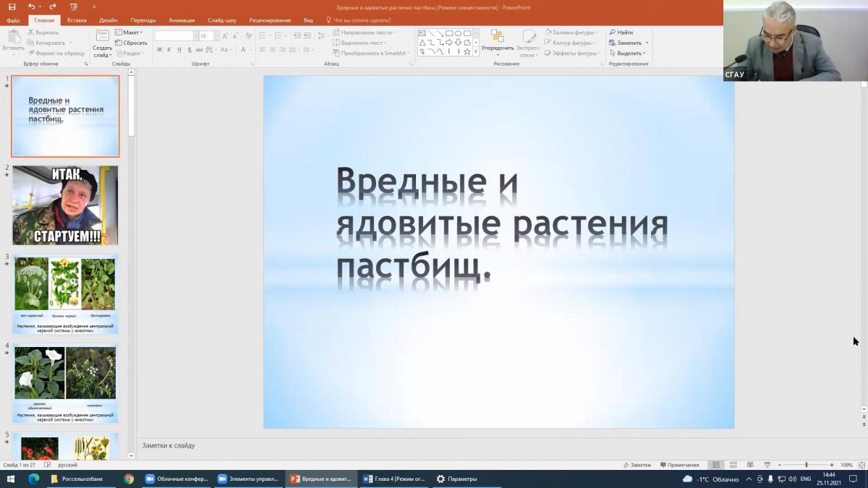
Task: Click the Paste (Вставить) icon
Action: [14, 36]
